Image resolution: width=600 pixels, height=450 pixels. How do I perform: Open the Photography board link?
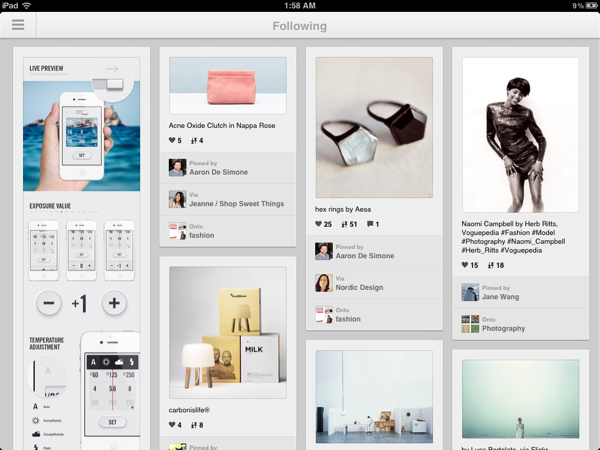[503, 328]
